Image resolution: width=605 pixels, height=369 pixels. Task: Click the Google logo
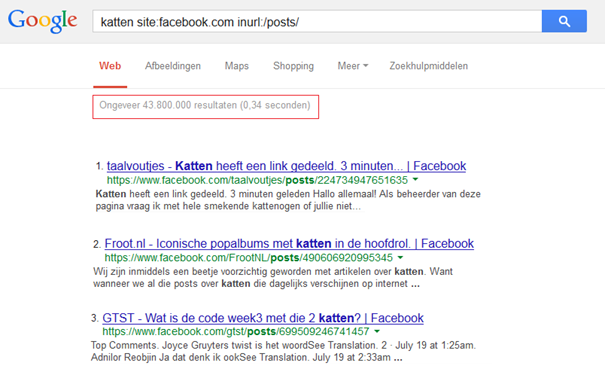click(42, 21)
